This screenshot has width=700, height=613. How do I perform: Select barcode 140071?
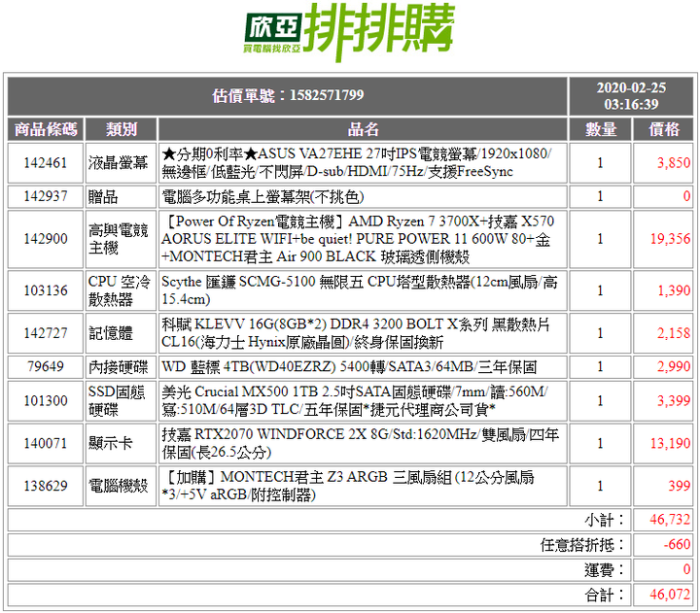coord(46,443)
